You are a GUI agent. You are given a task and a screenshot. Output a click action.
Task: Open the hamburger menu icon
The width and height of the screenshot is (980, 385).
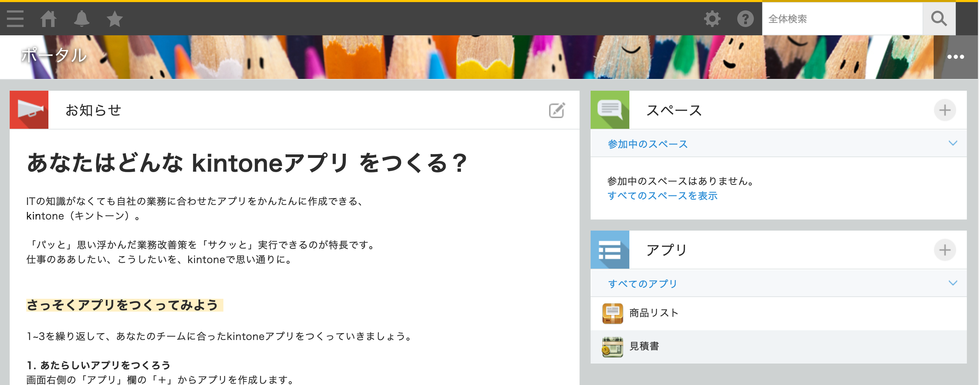click(15, 18)
